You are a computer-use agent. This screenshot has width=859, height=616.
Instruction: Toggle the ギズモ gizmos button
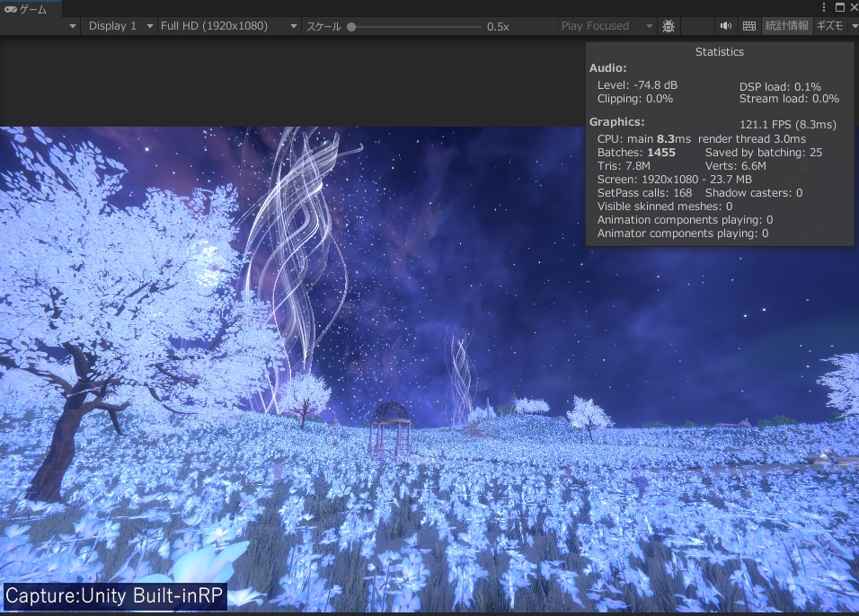(829, 26)
